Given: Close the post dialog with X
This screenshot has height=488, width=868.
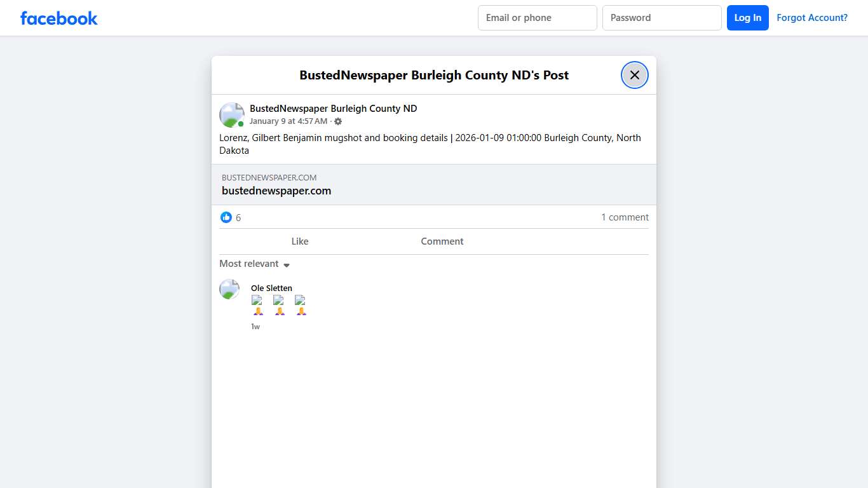Looking at the screenshot, I should 634,75.
